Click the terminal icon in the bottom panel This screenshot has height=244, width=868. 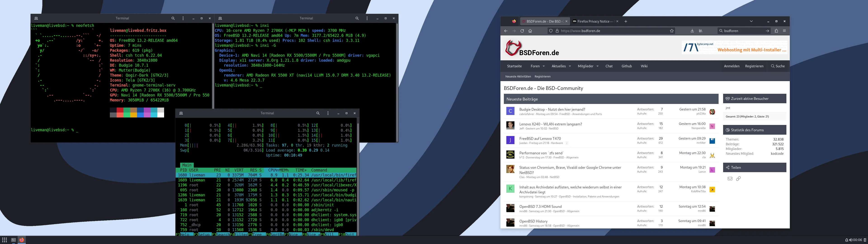14,240
